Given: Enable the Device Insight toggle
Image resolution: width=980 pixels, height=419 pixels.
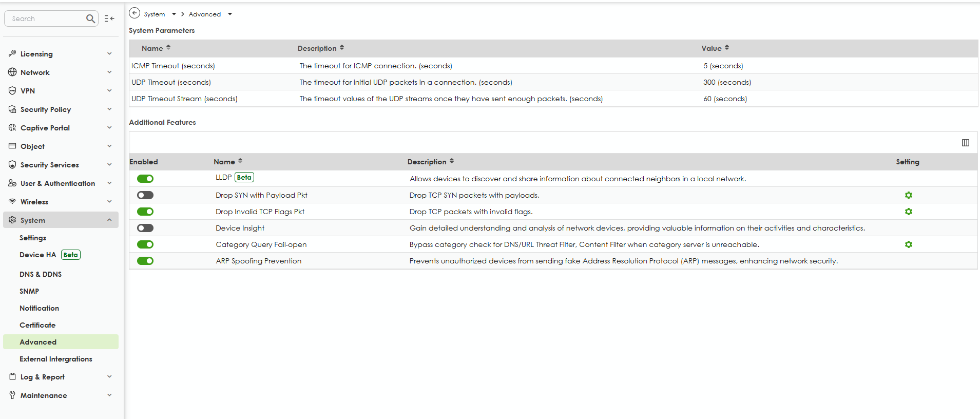Looking at the screenshot, I should click(145, 228).
